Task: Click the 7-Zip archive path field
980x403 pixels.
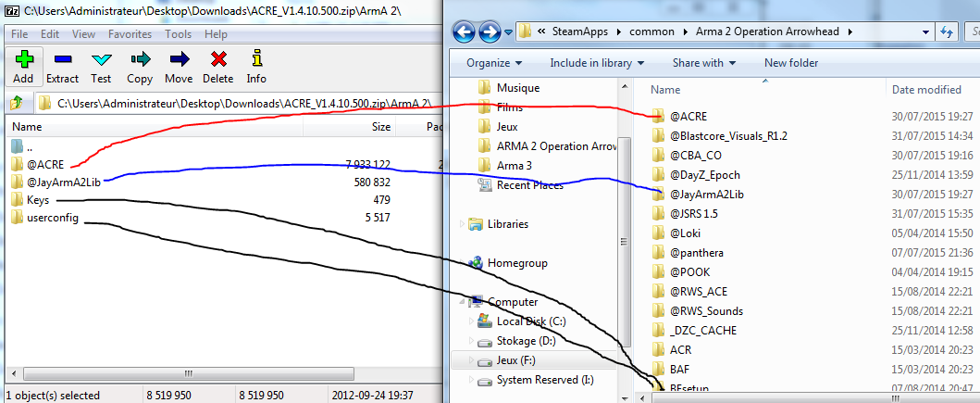Action: pos(238,103)
